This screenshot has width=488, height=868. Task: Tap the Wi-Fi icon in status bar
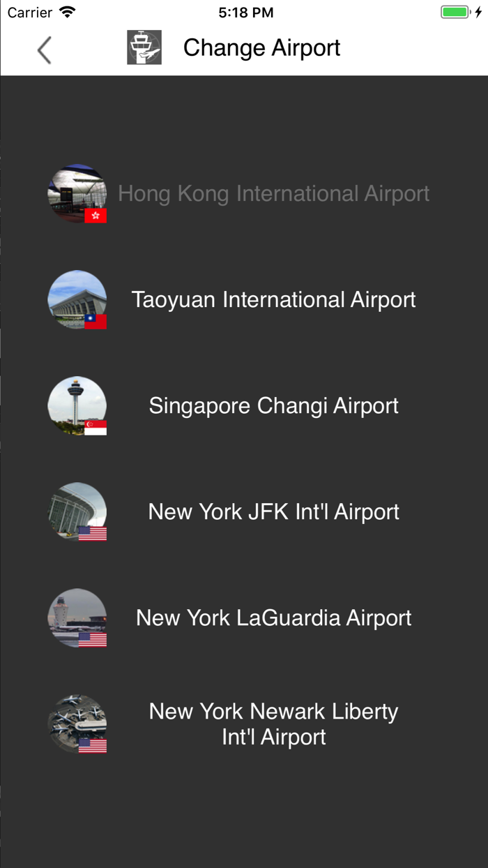[67, 12]
